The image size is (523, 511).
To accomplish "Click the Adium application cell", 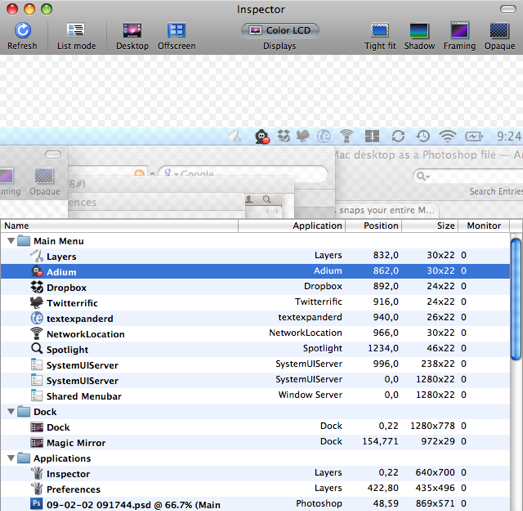I will tap(328, 271).
